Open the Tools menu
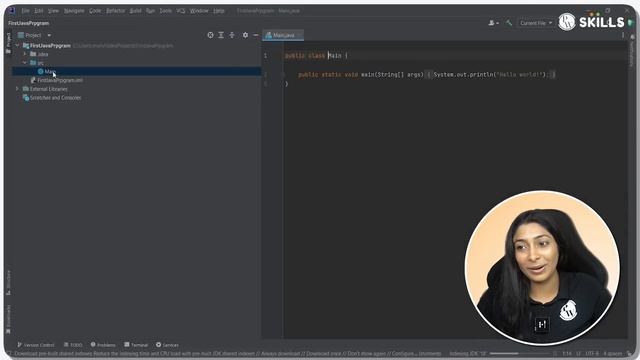This screenshot has height=360, width=640. 165,11
